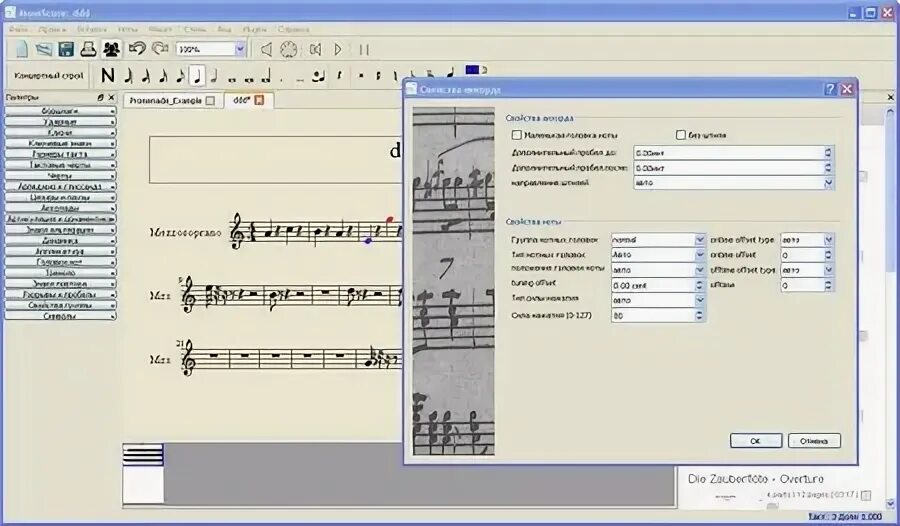Select the blue voice 1 button
This screenshot has width=900, height=526.
coord(472,69)
